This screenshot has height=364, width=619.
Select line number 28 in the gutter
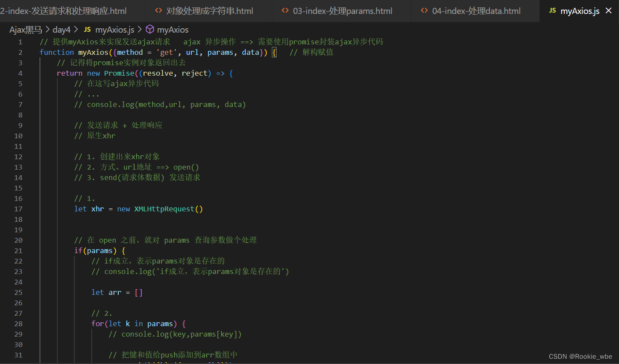point(18,324)
